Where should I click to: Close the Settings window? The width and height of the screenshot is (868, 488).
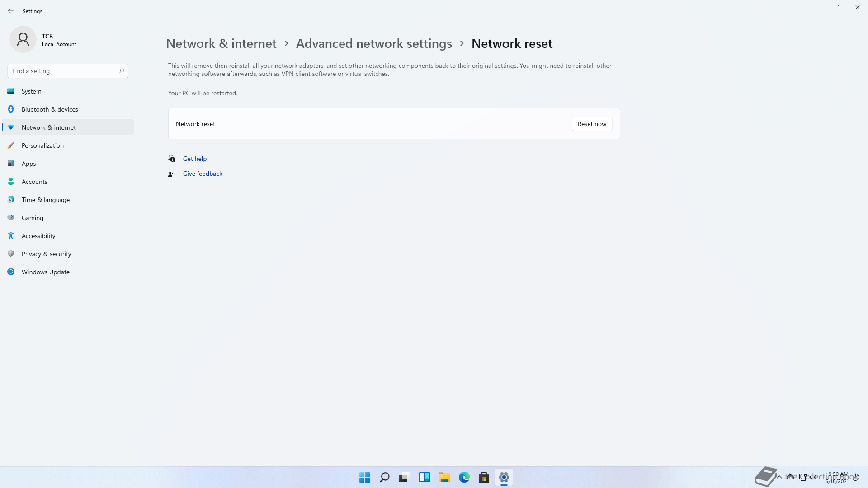point(858,7)
